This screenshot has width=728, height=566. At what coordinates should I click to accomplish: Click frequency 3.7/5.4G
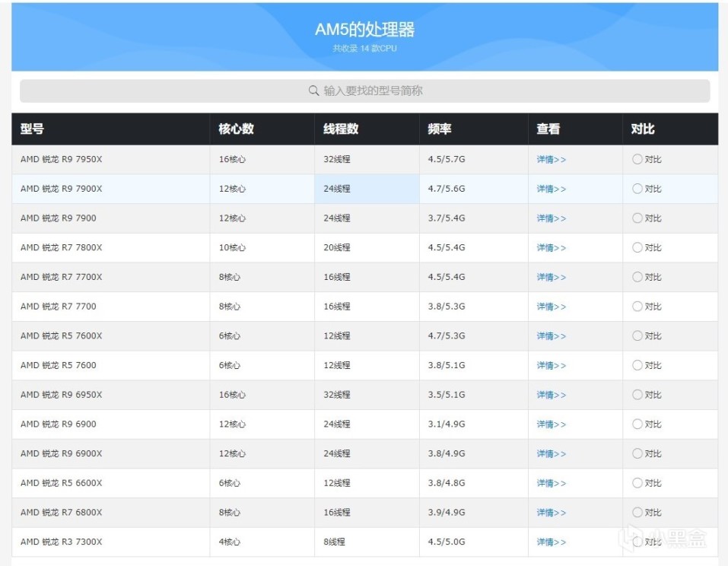tap(447, 218)
